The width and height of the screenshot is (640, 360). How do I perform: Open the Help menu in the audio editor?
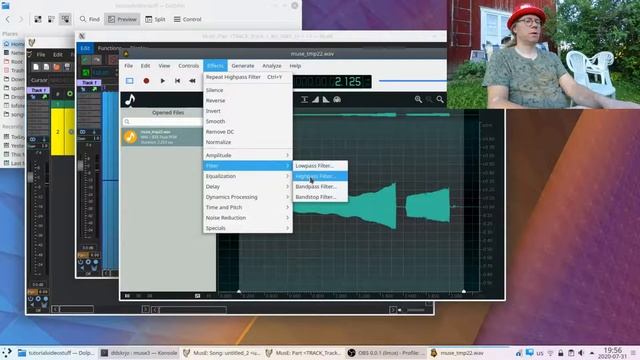click(x=295, y=66)
